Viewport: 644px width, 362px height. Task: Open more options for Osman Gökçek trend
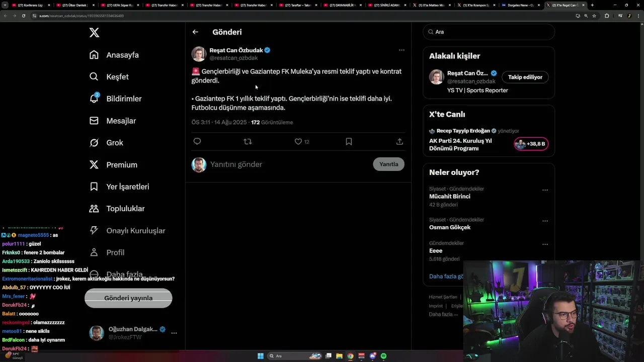545,221
